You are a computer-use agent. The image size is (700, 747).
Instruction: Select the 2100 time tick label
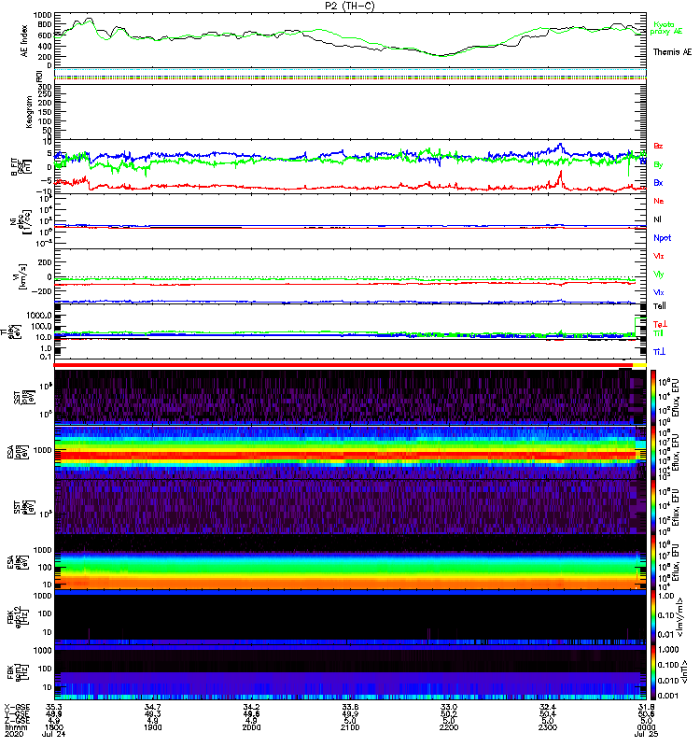click(350, 727)
